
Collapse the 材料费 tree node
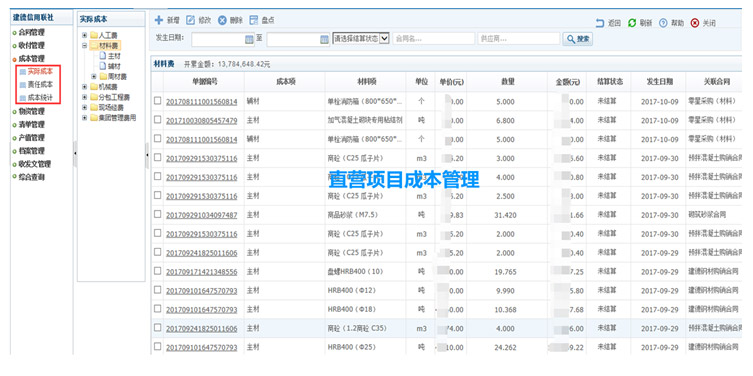point(85,46)
